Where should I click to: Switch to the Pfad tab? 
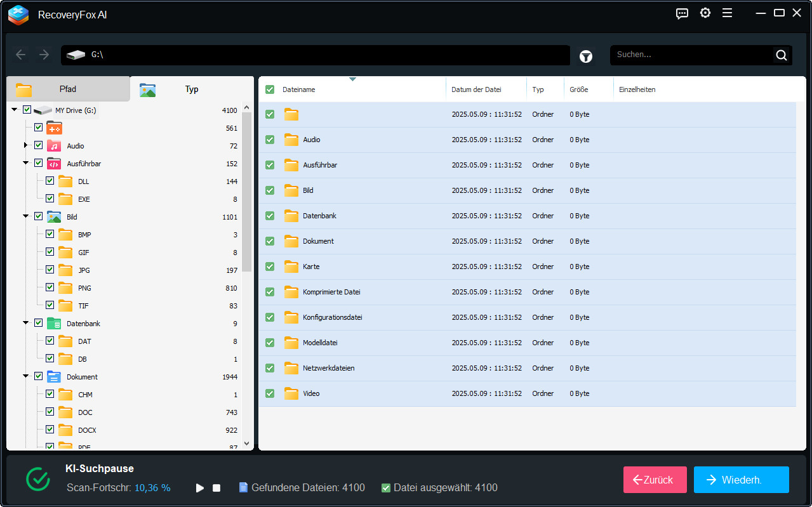[x=68, y=89]
